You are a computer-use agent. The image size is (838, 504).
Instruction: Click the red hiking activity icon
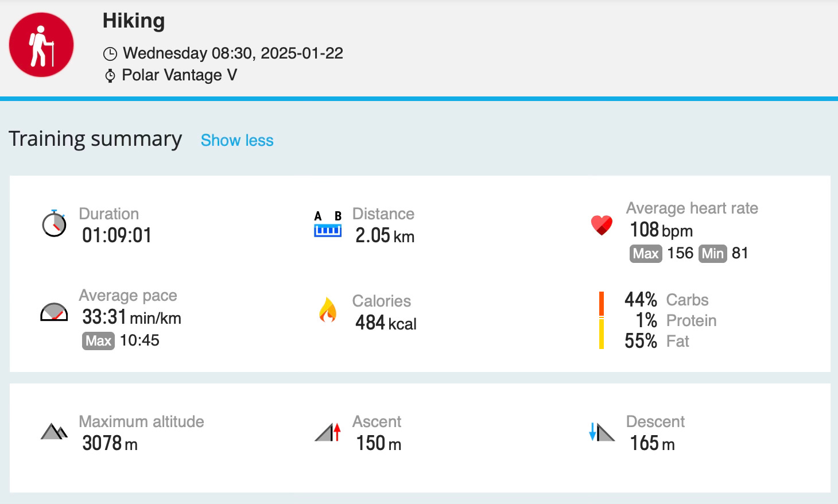click(x=41, y=45)
